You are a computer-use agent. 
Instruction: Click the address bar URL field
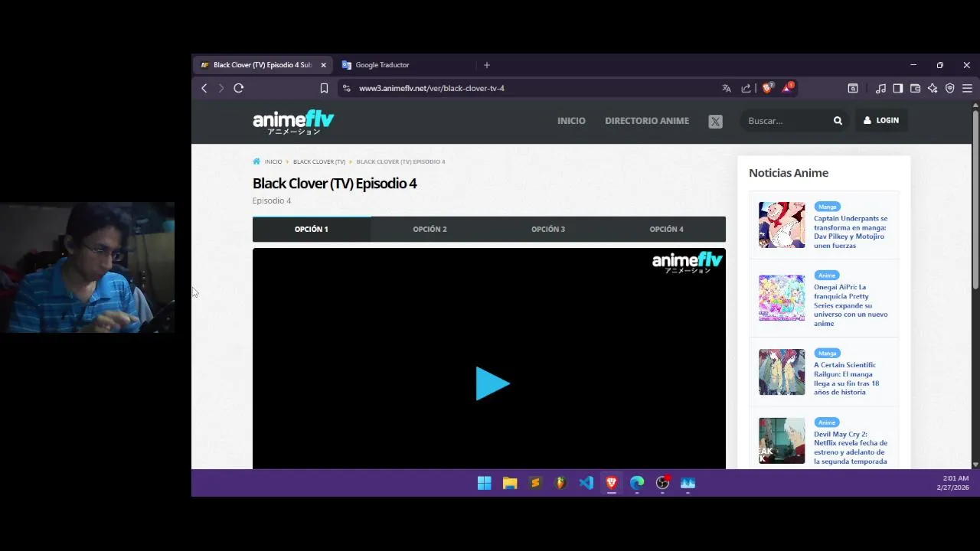coord(536,88)
